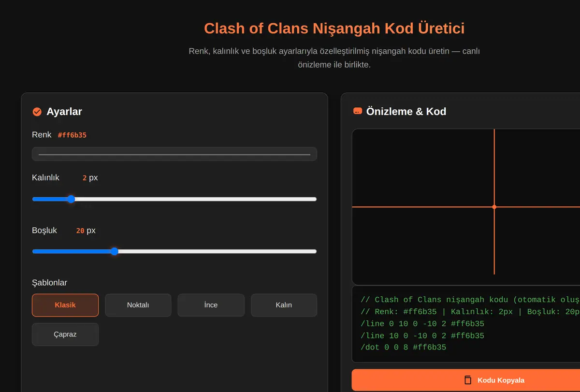The height and width of the screenshot is (392, 580).
Task: Click the Boşluk label
Action: (x=44, y=231)
